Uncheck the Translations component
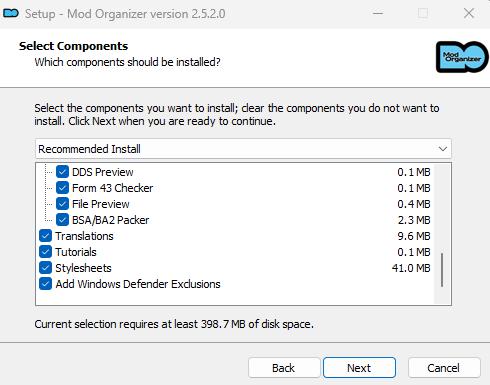The image size is (490, 385). (x=45, y=236)
